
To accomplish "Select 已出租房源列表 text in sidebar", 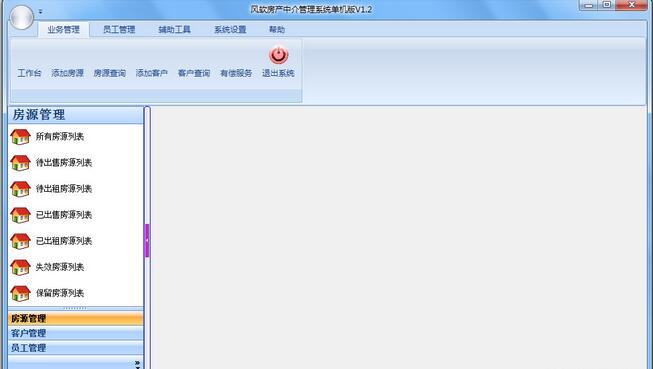I will [x=64, y=241].
